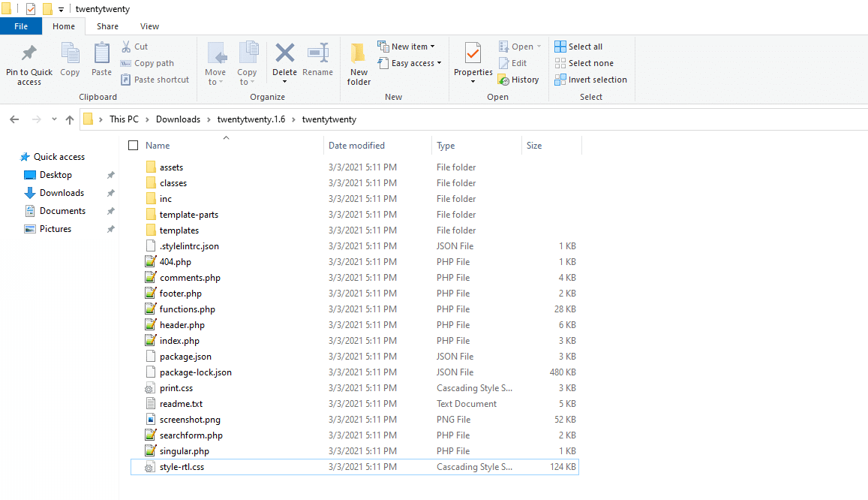Navigate to Downloads via the breadcrumb
Screen dimensions: 868x500
coord(178,119)
